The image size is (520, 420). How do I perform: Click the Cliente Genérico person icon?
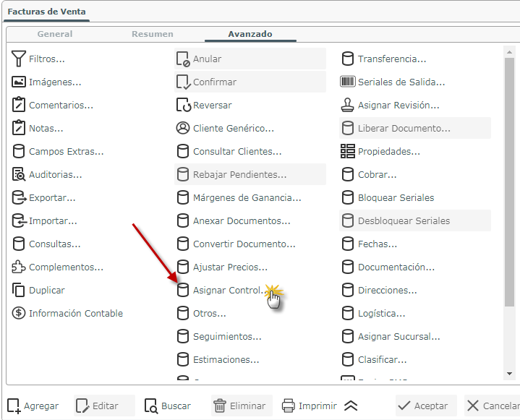click(x=183, y=128)
